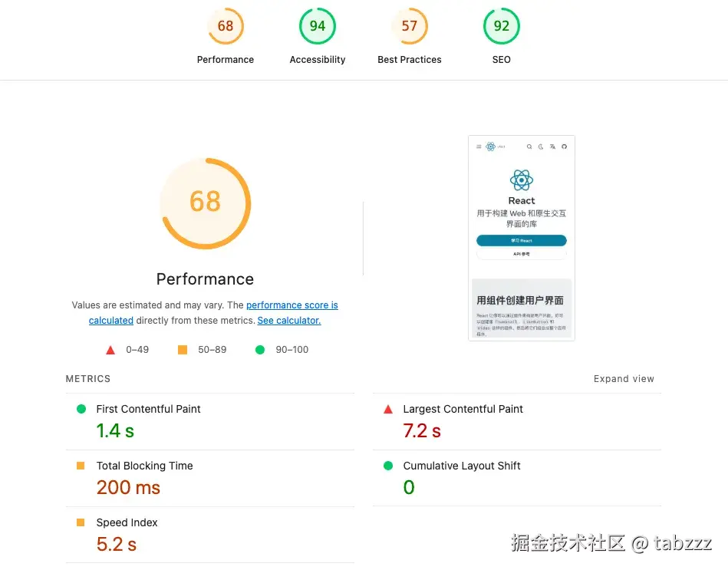The width and height of the screenshot is (728, 570).
Task: Open the 'See calculator.' link
Action: coord(288,320)
